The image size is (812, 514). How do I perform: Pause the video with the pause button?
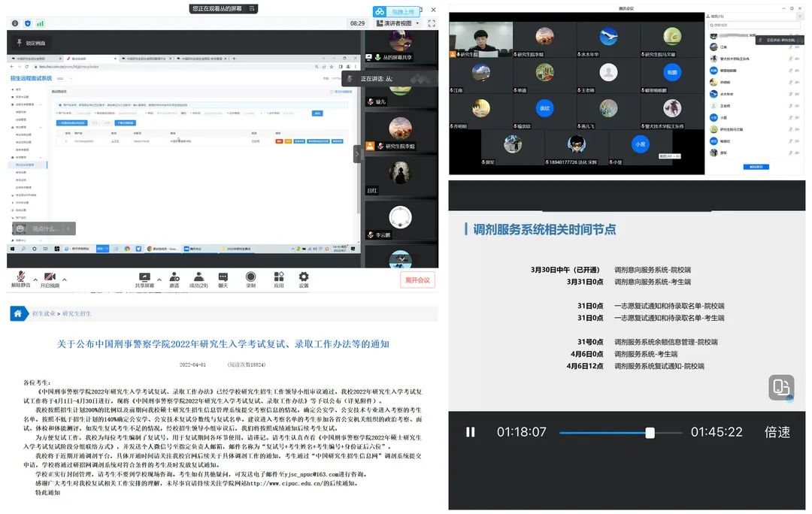pos(470,431)
